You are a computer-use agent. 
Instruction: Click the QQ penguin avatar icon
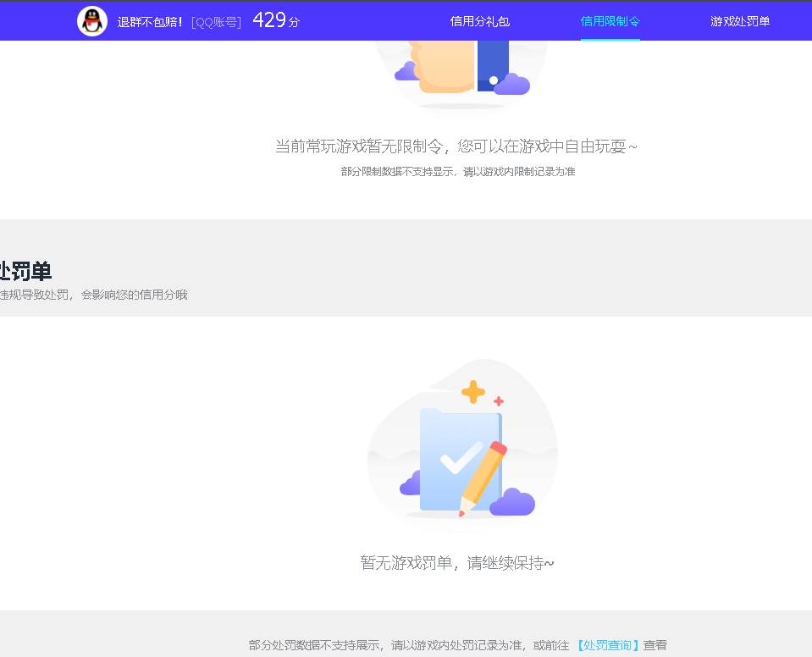click(x=92, y=20)
